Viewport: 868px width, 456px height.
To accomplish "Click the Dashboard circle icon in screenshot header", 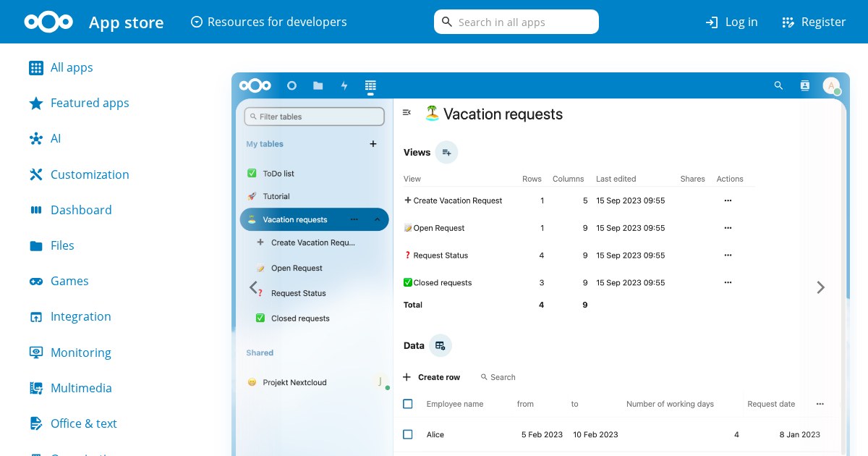I will coord(292,85).
